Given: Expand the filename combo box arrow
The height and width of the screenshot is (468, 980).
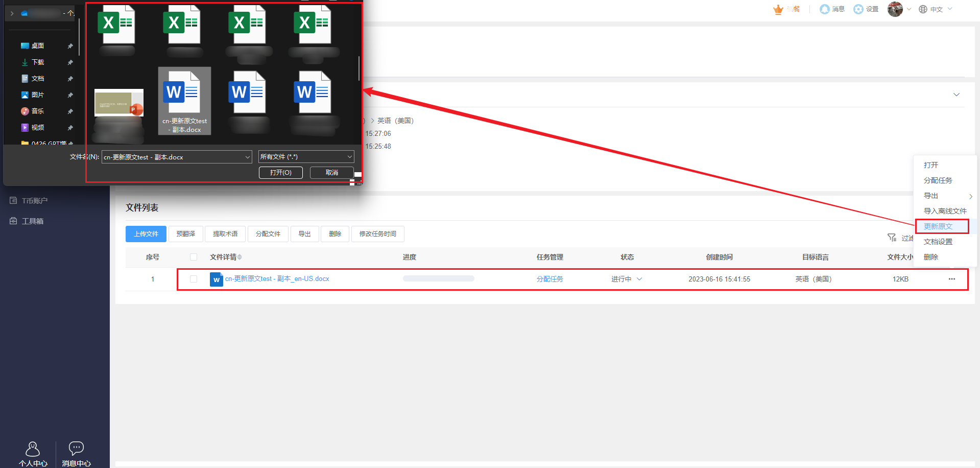Looking at the screenshot, I should 247,157.
